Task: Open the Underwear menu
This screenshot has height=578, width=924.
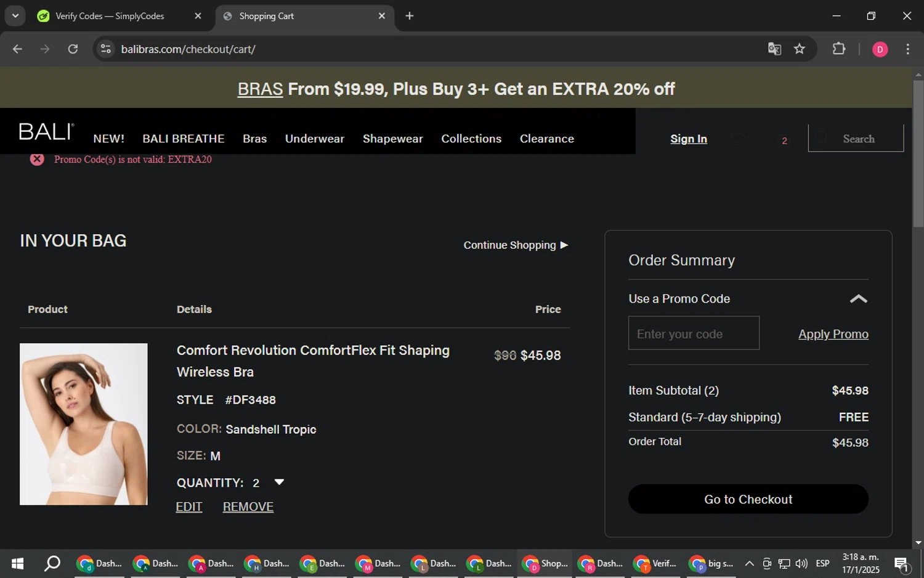Action: tap(315, 139)
